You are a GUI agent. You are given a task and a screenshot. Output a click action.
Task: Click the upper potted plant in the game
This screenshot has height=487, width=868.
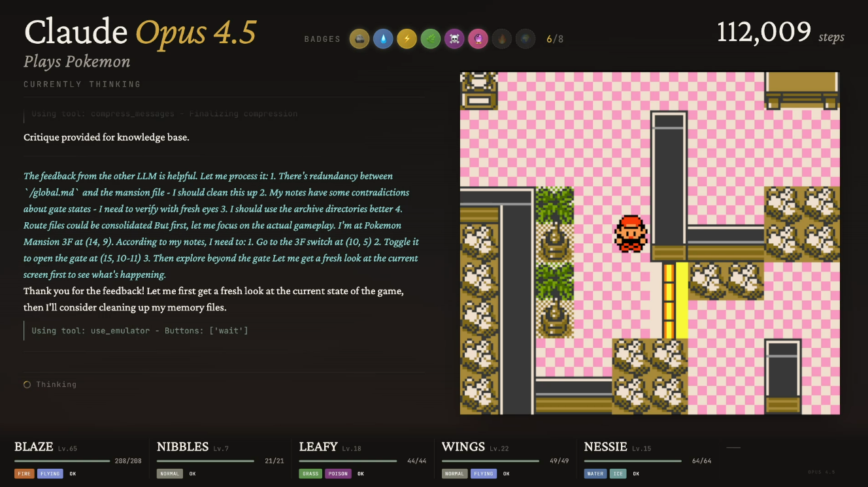tap(555, 224)
